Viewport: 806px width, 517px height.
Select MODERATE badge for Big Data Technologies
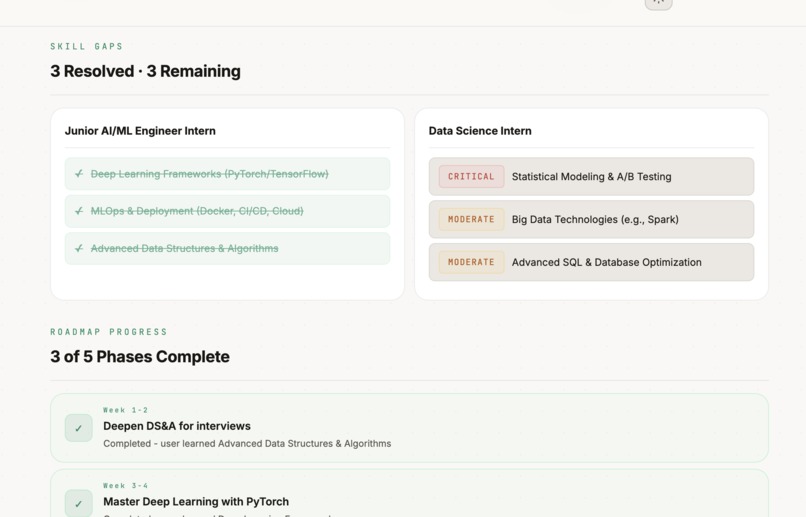[471, 219]
